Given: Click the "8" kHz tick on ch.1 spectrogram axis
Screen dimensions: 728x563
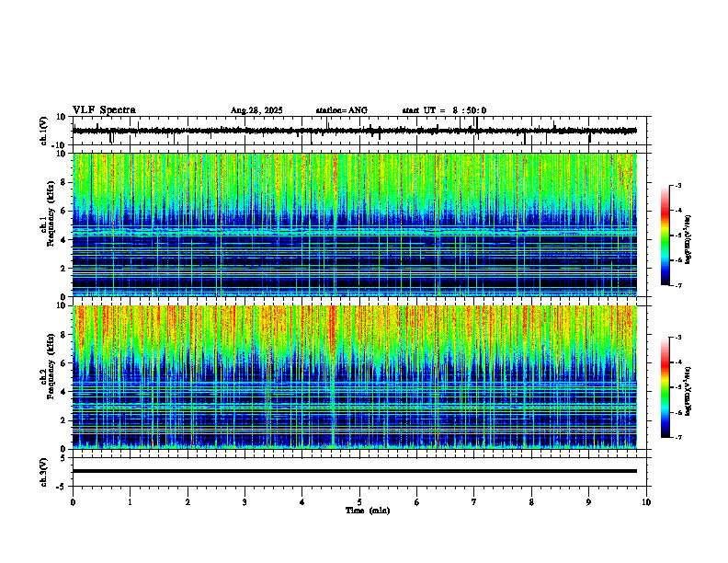Looking at the screenshot, I should (x=64, y=182).
